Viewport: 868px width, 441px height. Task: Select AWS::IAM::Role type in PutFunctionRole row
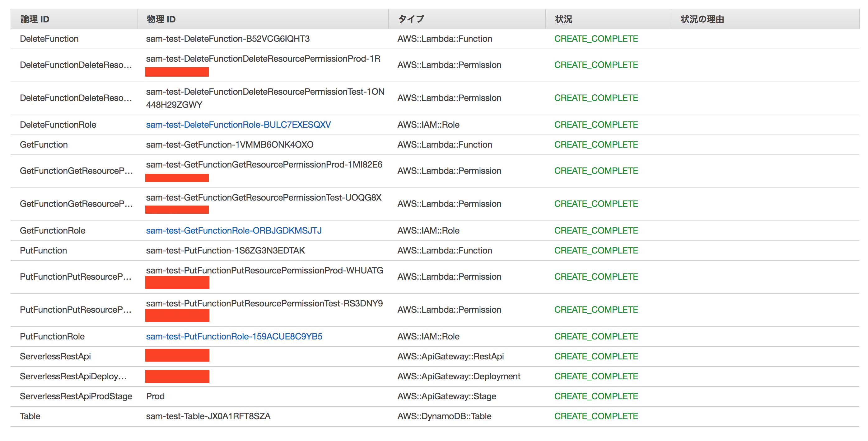coord(428,337)
